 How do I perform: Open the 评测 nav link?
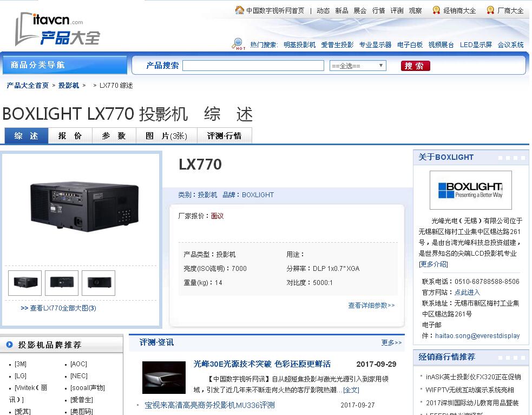tap(397, 10)
